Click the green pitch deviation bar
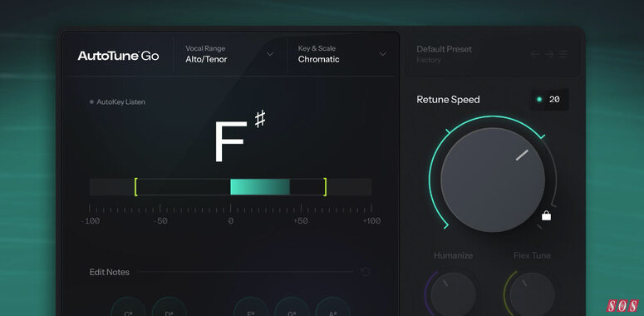Viewport: 644px width, 316px height. click(x=260, y=187)
